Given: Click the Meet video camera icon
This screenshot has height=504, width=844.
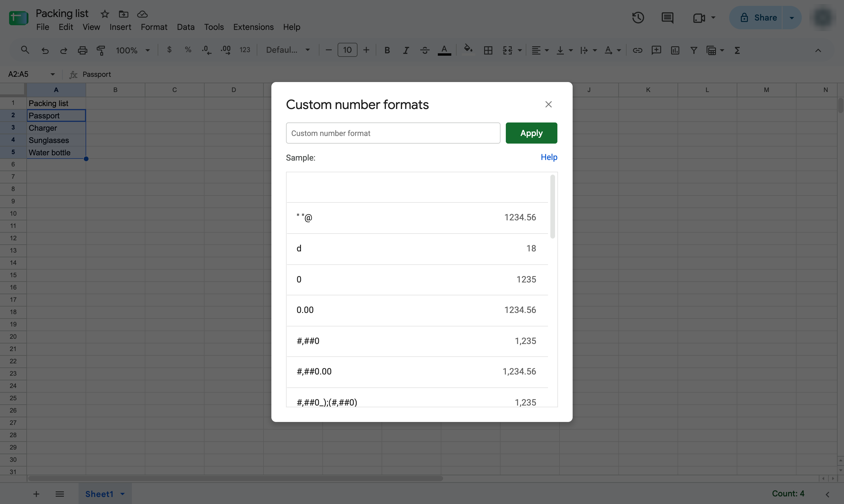Looking at the screenshot, I should click(x=699, y=18).
